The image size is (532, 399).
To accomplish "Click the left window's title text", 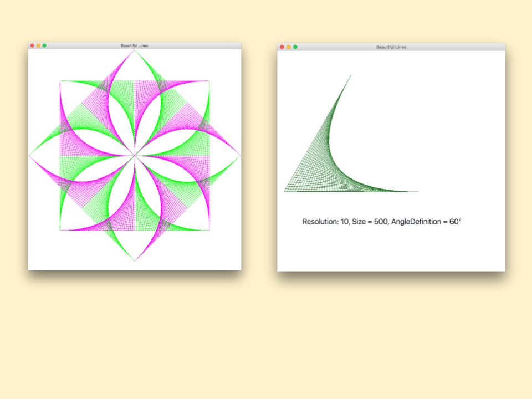I will [x=134, y=45].
